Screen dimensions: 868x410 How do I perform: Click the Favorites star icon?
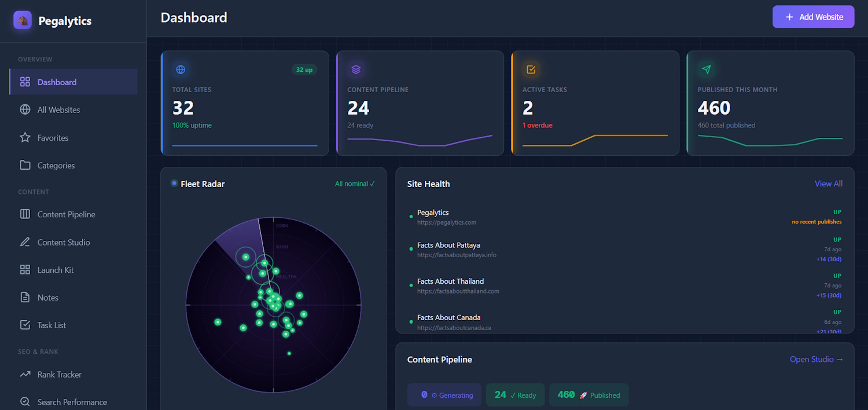pyautogui.click(x=25, y=138)
